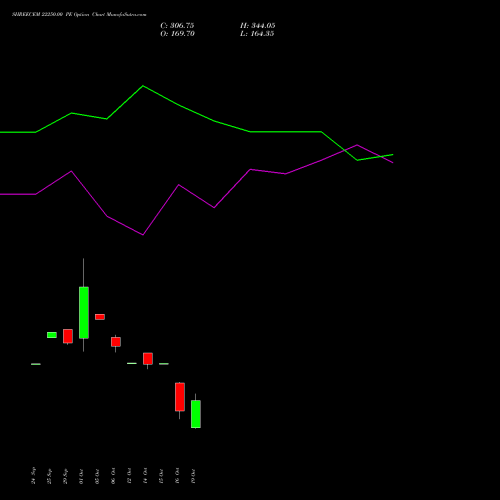Select the 16 Oct date label
The image size is (500, 500).
[x=177, y=476]
